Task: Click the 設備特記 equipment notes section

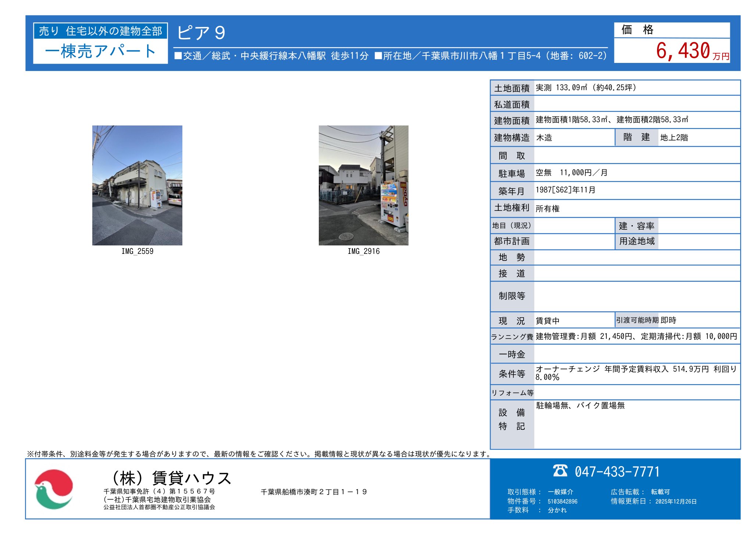Action: (512, 419)
